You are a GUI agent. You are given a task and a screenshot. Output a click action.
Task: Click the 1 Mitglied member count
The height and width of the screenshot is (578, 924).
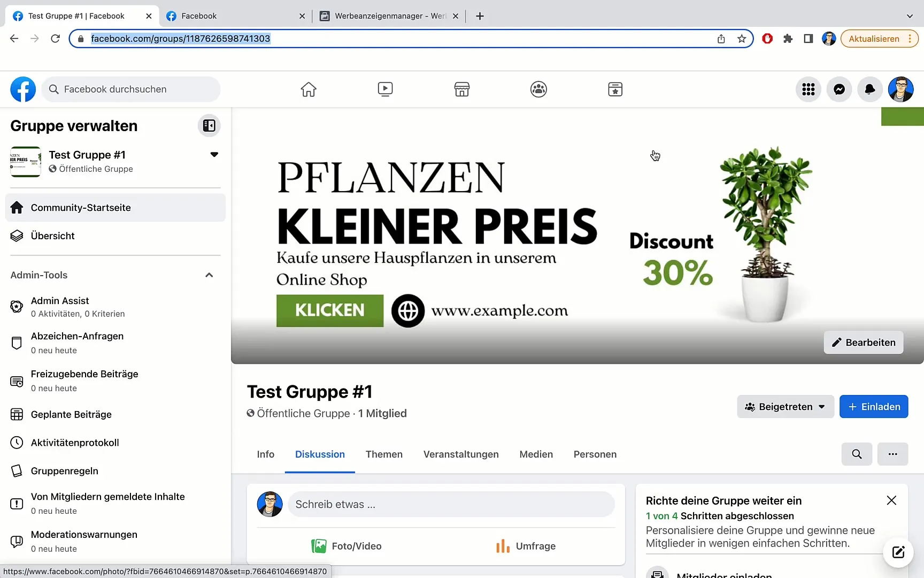(382, 414)
